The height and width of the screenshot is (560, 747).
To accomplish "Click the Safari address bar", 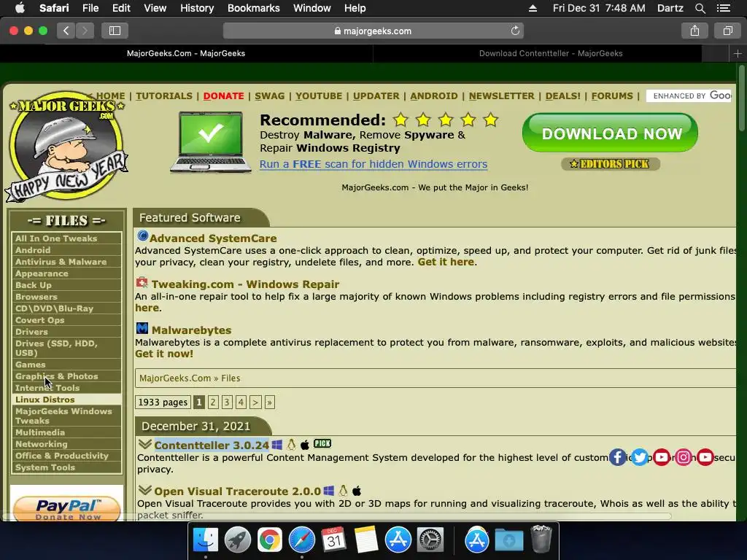I will (x=373, y=31).
